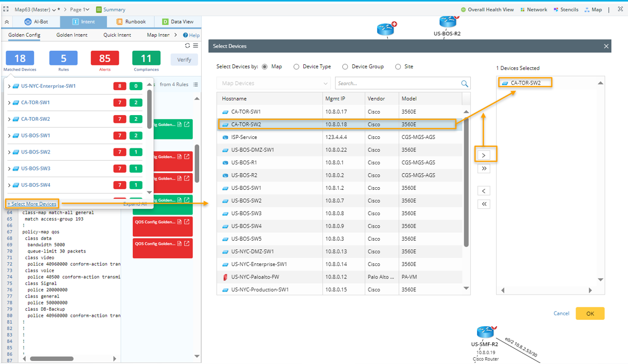The height and width of the screenshot is (364, 628).
Task: Open the Map Devices dropdown
Action: [x=273, y=83]
